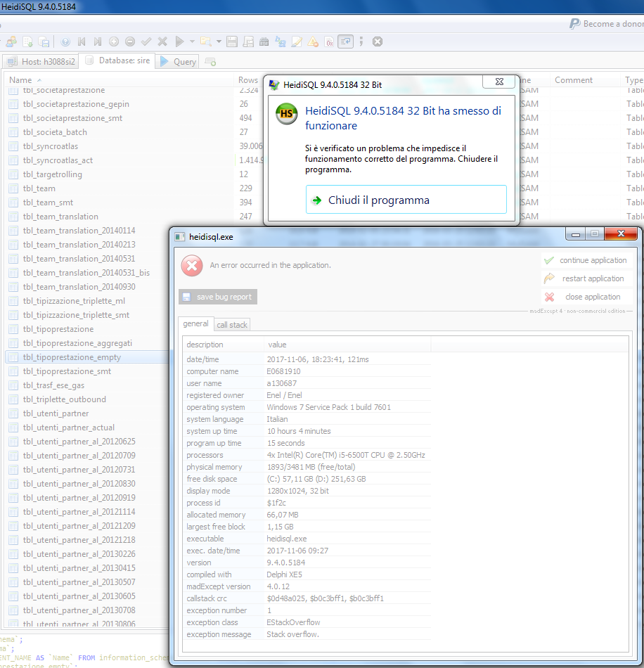Open the Query tab
644x668 pixels.
click(x=178, y=61)
